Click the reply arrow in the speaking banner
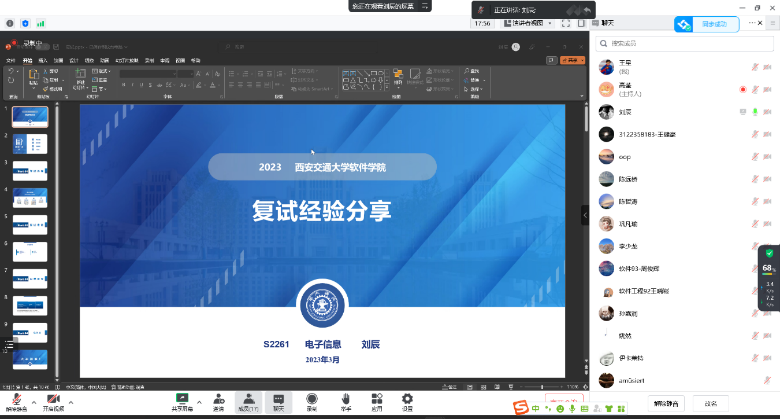This screenshot has height=419, width=780. point(587,10)
